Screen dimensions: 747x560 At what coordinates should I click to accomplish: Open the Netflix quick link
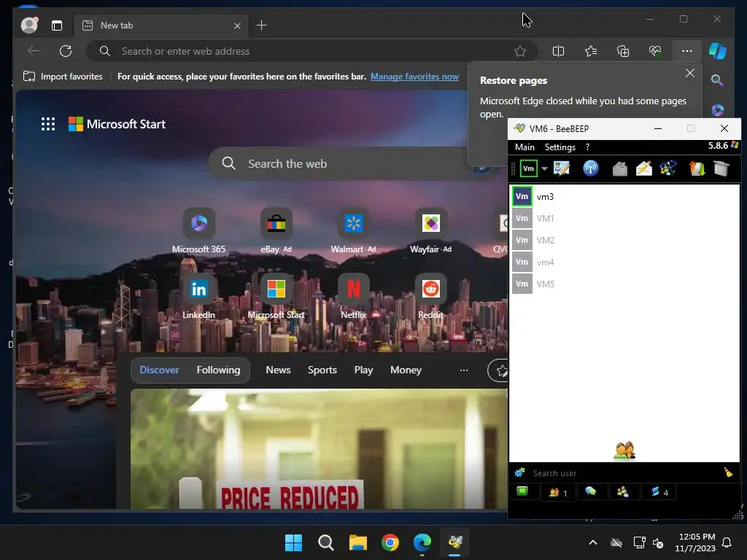coord(354,297)
